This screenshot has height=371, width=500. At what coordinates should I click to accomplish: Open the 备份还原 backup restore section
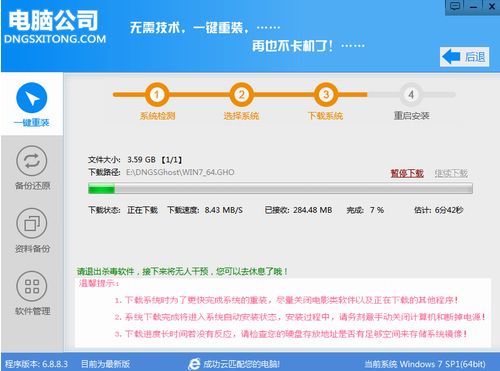[32, 168]
